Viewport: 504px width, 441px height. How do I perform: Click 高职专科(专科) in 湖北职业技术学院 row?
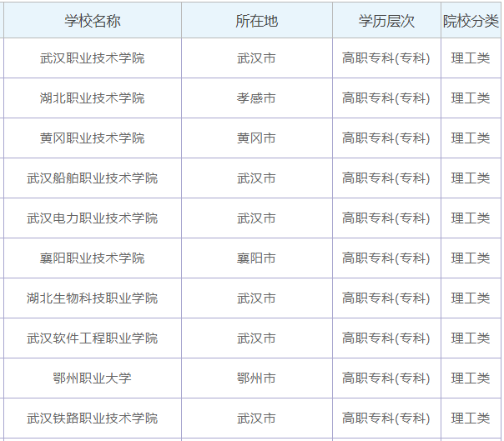[x=386, y=98]
